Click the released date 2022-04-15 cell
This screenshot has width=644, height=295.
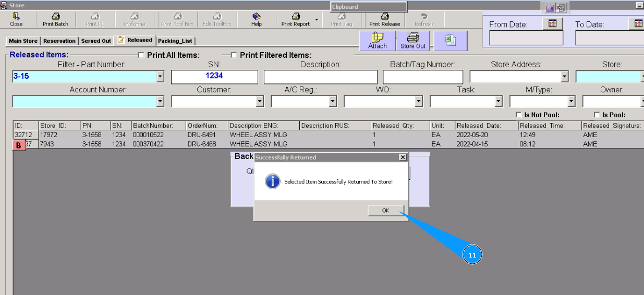[x=487, y=144]
